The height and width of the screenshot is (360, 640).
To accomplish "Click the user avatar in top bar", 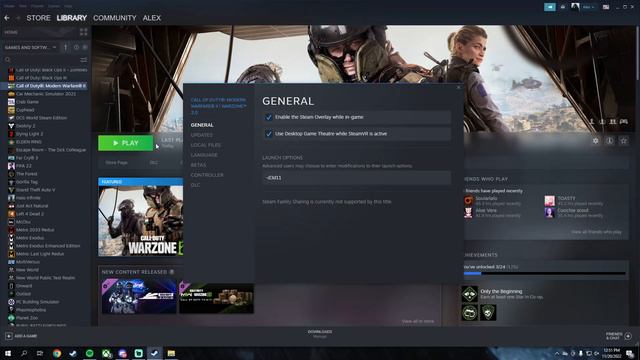I will 575,7.
